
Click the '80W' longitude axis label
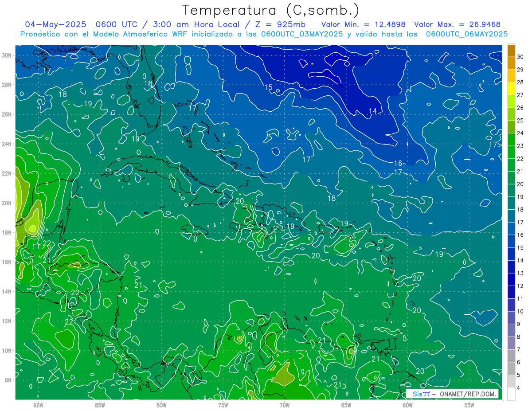click(161, 405)
